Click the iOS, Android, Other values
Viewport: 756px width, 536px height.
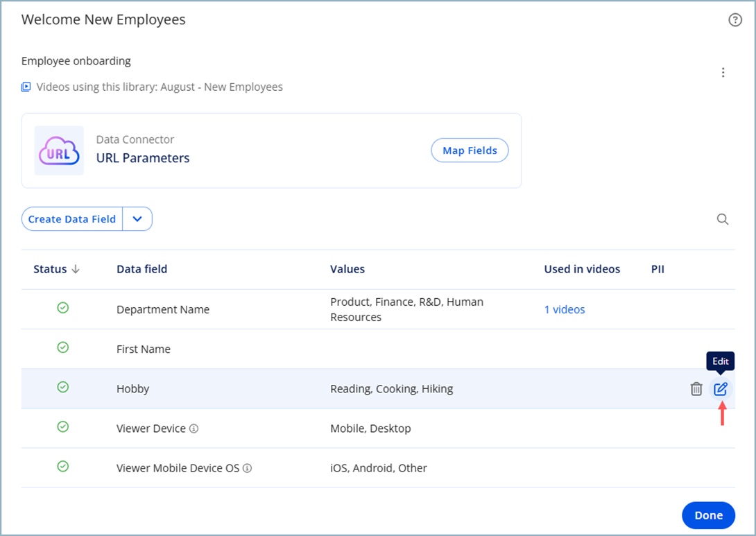379,468
